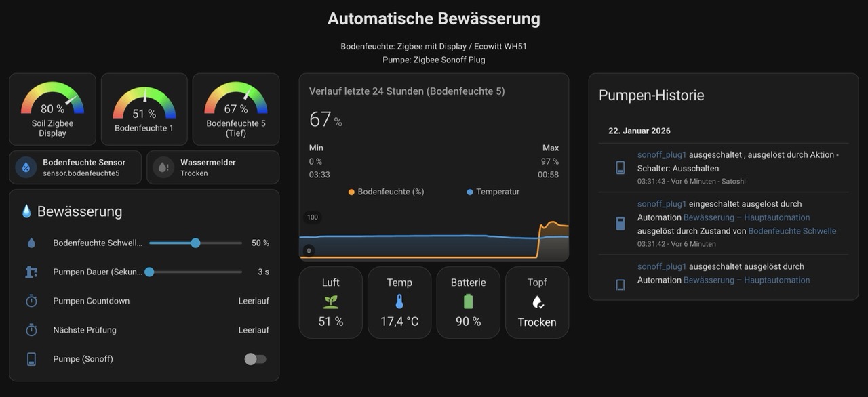This screenshot has width=868, height=397.
Task: Click the Bodenfeuchte Sensor water drop icon
Action: click(26, 167)
